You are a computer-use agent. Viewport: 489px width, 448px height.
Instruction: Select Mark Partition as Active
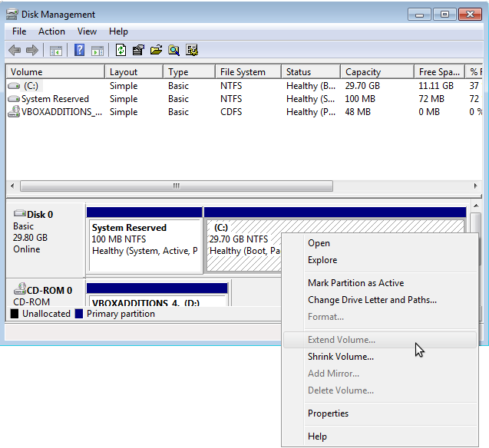click(380, 283)
